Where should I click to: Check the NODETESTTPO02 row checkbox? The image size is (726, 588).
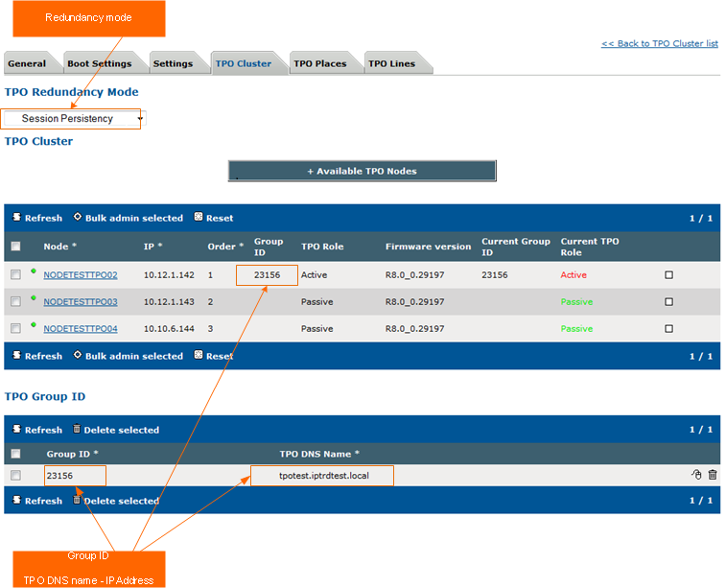(x=15, y=275)
